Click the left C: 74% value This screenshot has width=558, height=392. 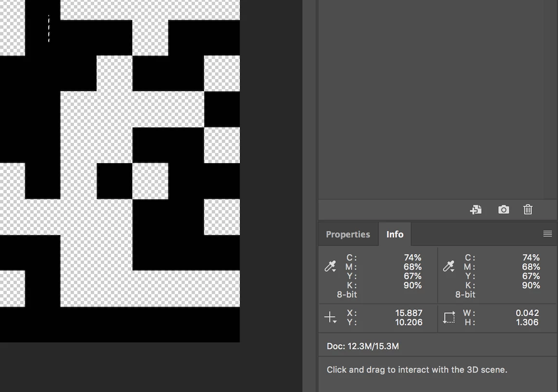[x=412, y=257]
